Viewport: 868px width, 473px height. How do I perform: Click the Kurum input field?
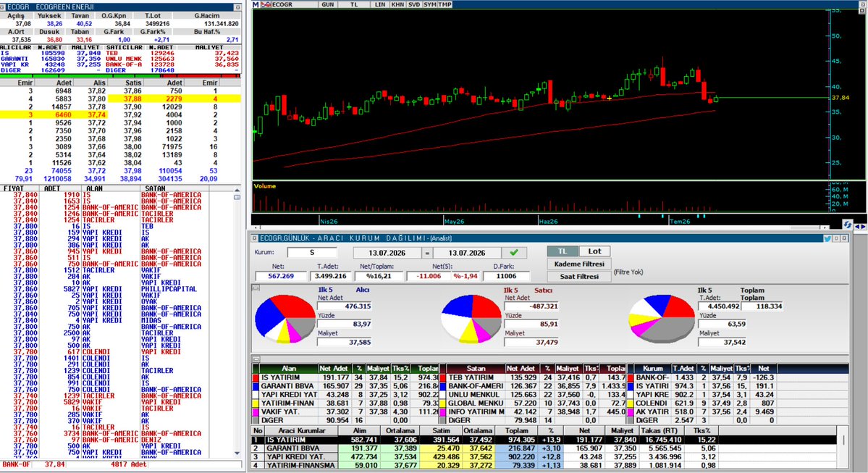click(x=312, y=253)
